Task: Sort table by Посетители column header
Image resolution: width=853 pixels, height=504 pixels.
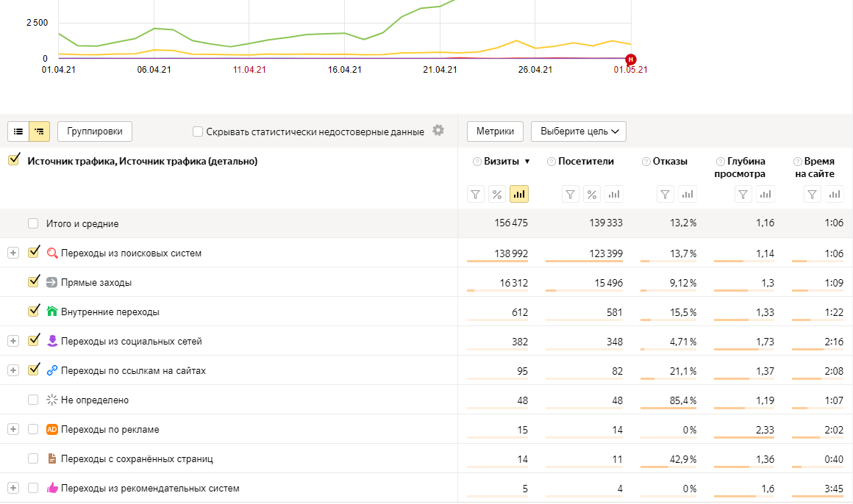Action: pyautogui.click(x=585, y=162)
